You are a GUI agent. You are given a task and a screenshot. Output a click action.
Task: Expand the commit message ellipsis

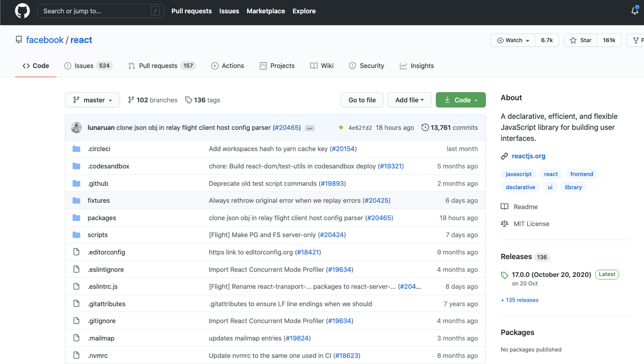309,128
